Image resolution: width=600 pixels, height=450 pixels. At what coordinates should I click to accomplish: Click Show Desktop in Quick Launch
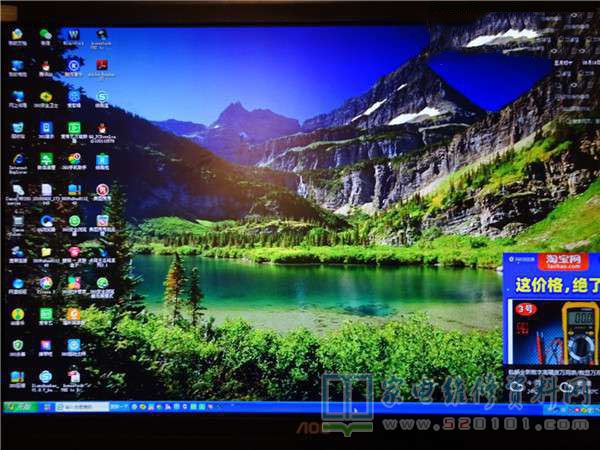coord(48,407)
